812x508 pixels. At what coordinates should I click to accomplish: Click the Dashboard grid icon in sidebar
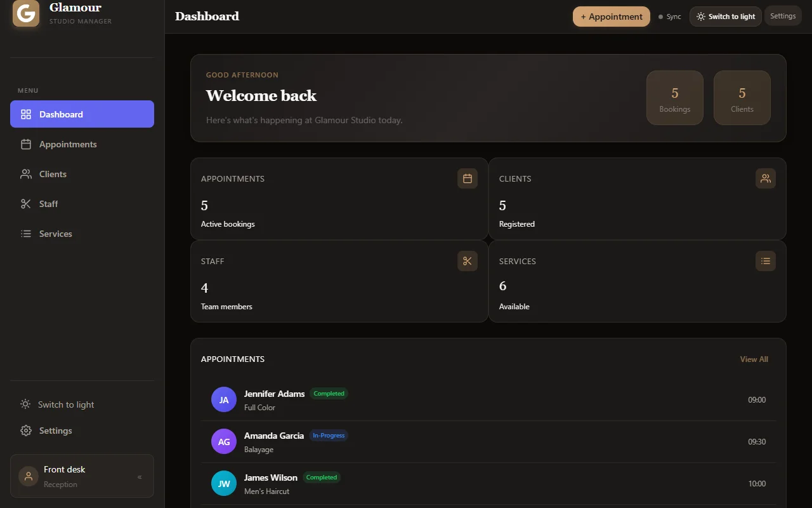point(26,114)
